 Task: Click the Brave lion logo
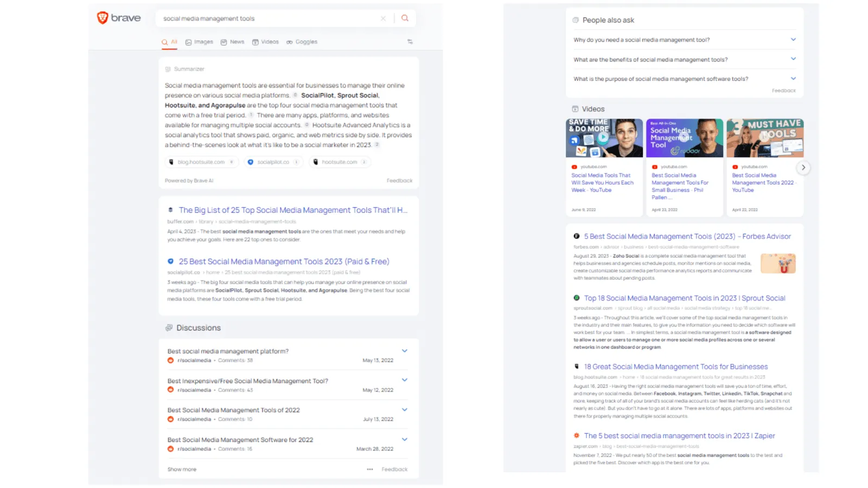[103, 17]
